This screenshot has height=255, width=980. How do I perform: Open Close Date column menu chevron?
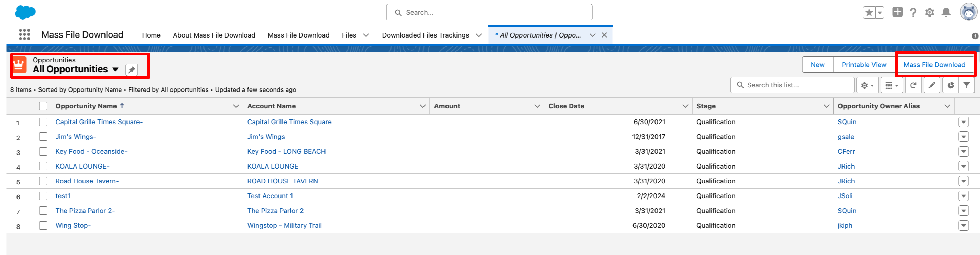[x=685, y=106]
